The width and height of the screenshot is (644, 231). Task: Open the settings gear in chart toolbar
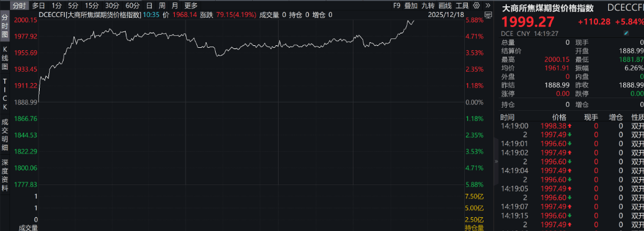point(477,5)
